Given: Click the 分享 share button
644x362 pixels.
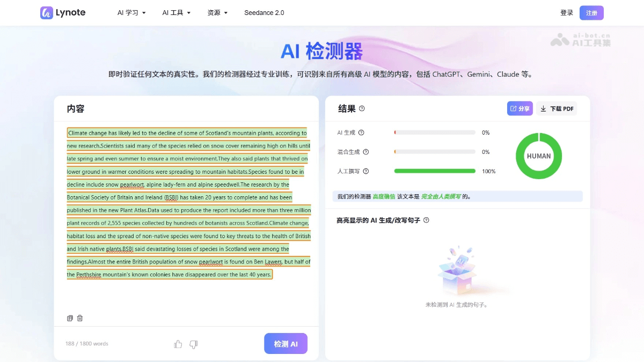Looking at the screenshot, I should click(519, 108).
